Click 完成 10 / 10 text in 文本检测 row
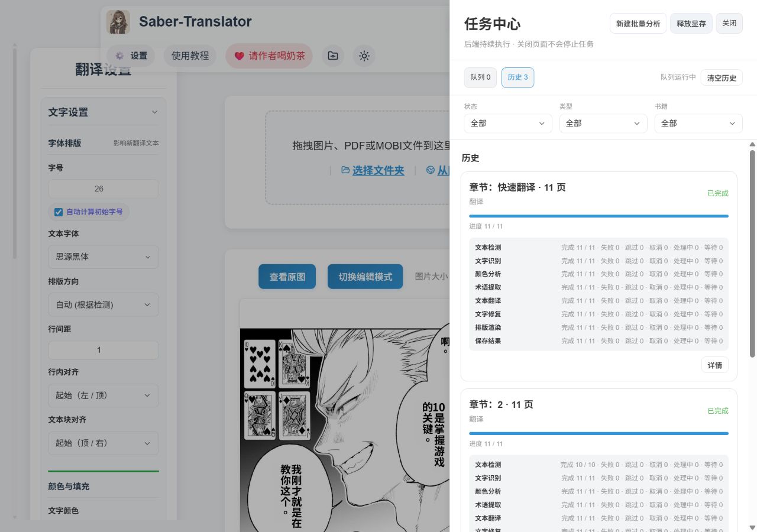This screenshot has width=757, height=532. click(x=578, y=465)
